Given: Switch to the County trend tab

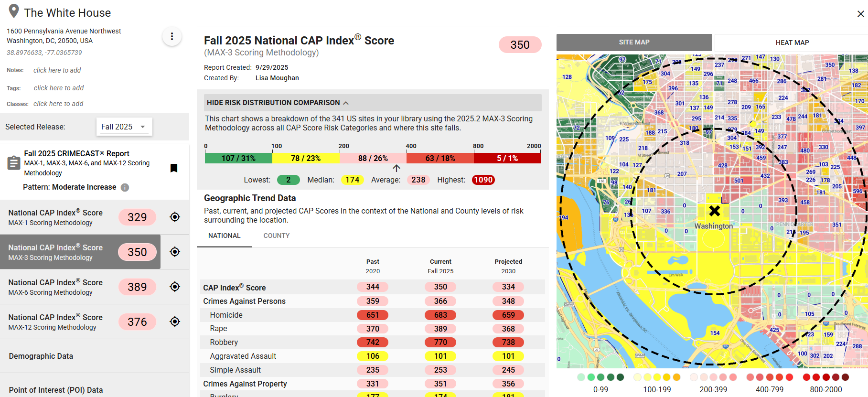Looking at the screenshot, I should (276, 236).
